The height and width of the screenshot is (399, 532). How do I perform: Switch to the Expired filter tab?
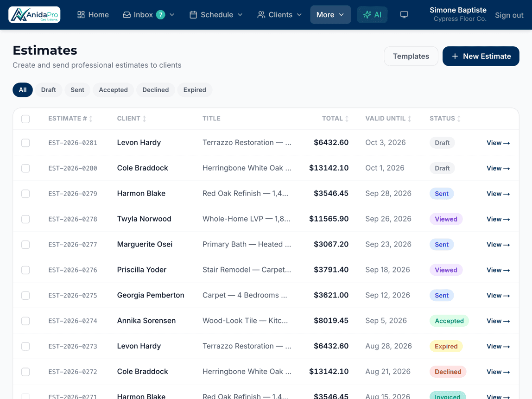(x=195, y=90)
